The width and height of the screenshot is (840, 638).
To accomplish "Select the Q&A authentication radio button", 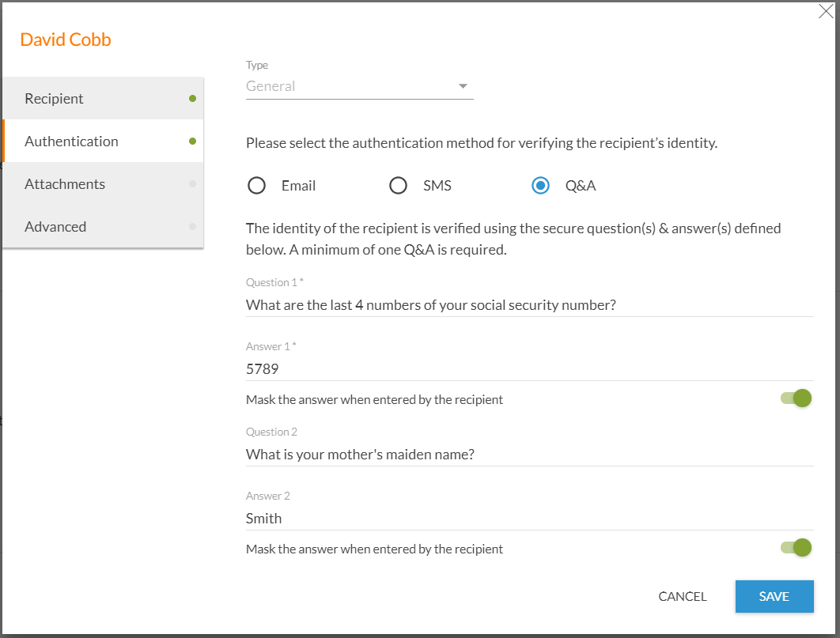I will 539,185.
